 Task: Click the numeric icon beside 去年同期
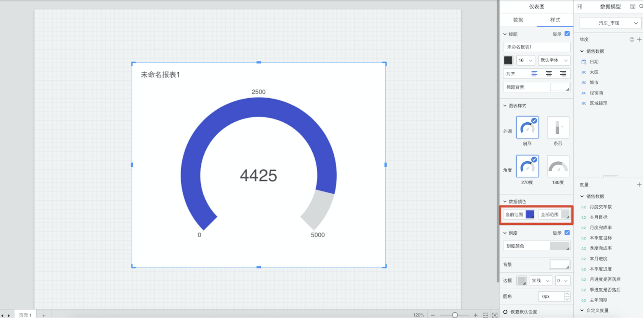(x=584, y=300)
